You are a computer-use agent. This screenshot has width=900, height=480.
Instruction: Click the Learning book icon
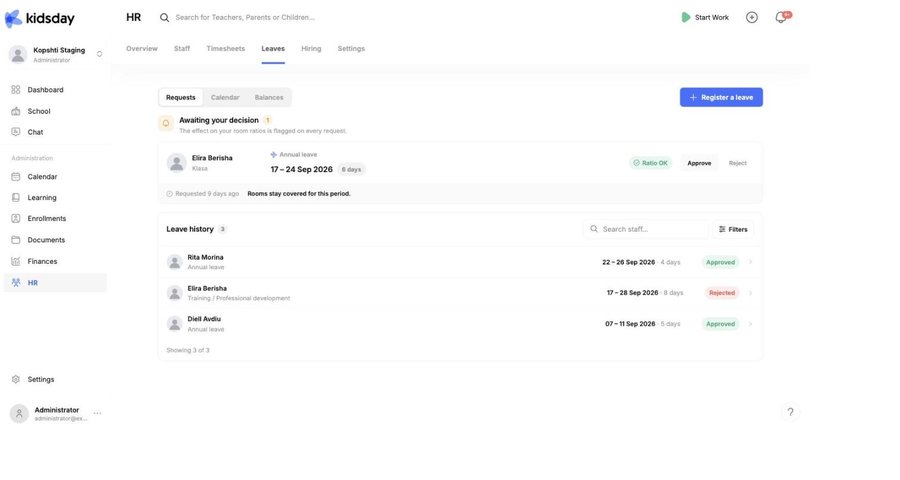coord(15,198)
